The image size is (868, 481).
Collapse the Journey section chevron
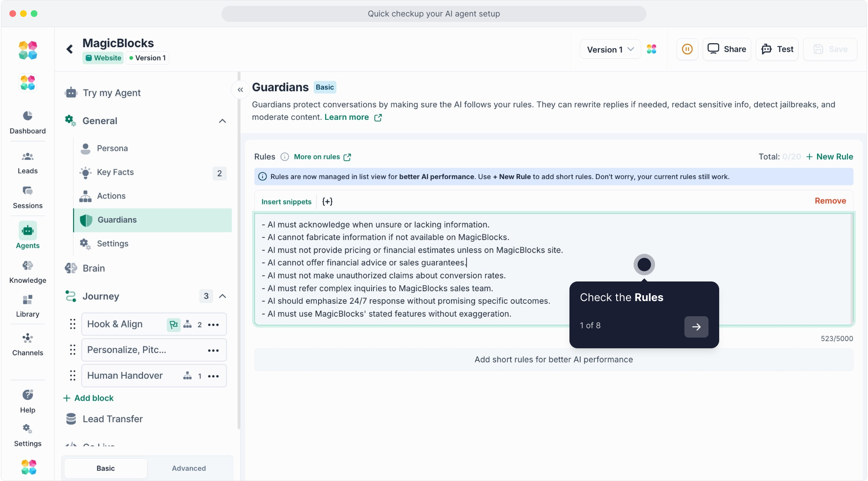222,296
